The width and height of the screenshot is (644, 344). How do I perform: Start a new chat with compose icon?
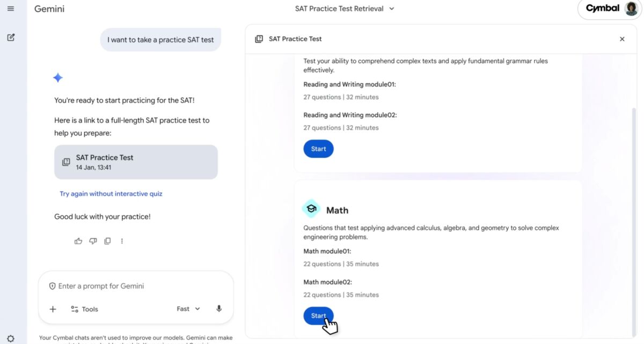[11, 38]
